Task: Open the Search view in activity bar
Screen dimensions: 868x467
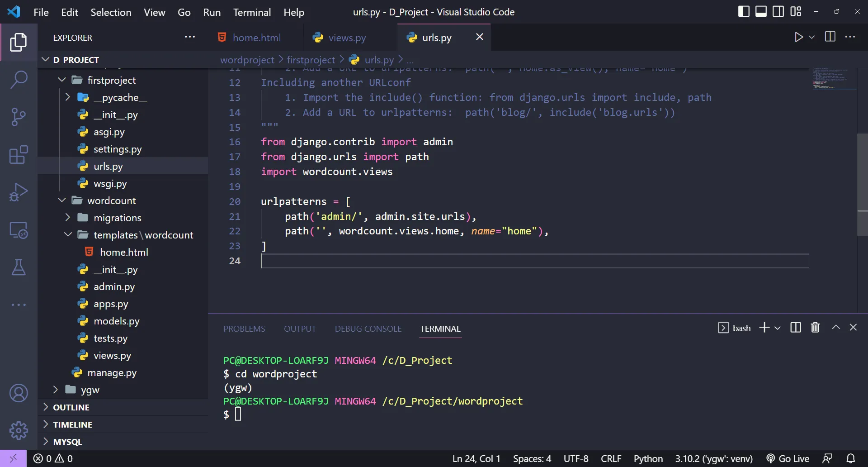Action: 19,80
